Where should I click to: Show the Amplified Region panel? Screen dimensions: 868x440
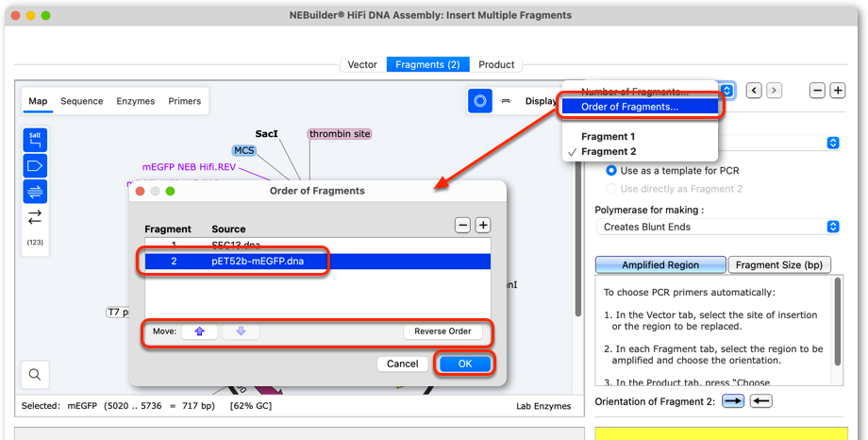click(660, 265)
